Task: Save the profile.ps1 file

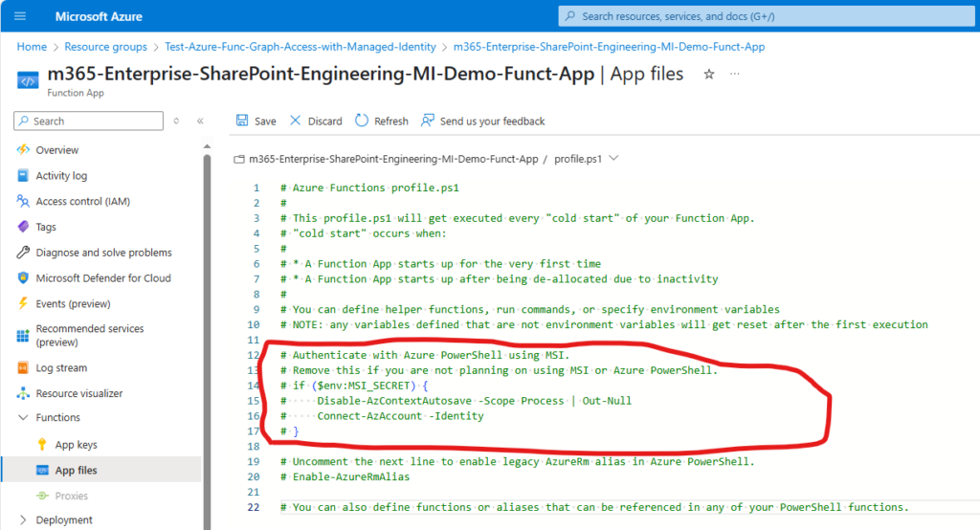Action: 256,121
